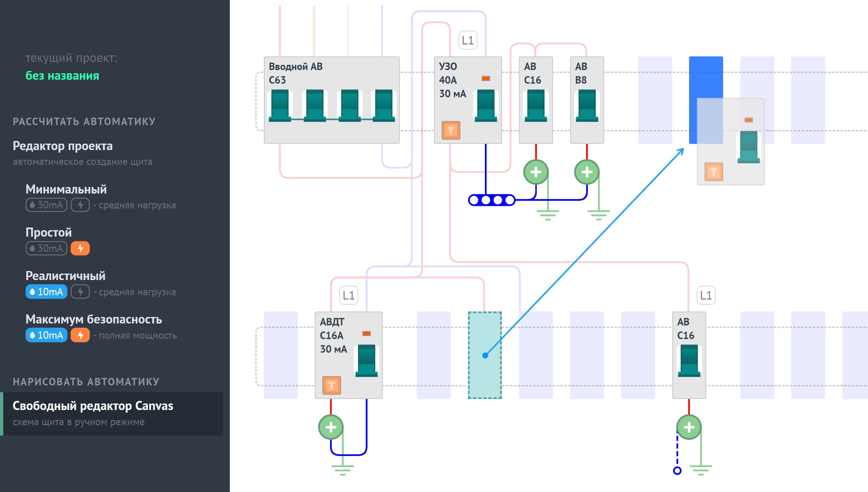Flip the lever of АВДТ C16A device
The height and width of the screenshot is (492, 868).
[367, 360]
